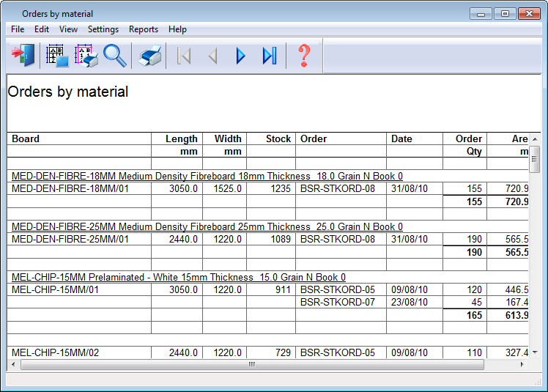Click stock value 1089

(281, 239)
